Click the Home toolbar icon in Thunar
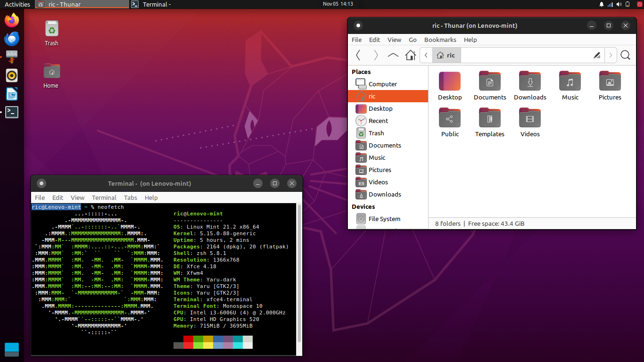644x362 pixels. 410,55
